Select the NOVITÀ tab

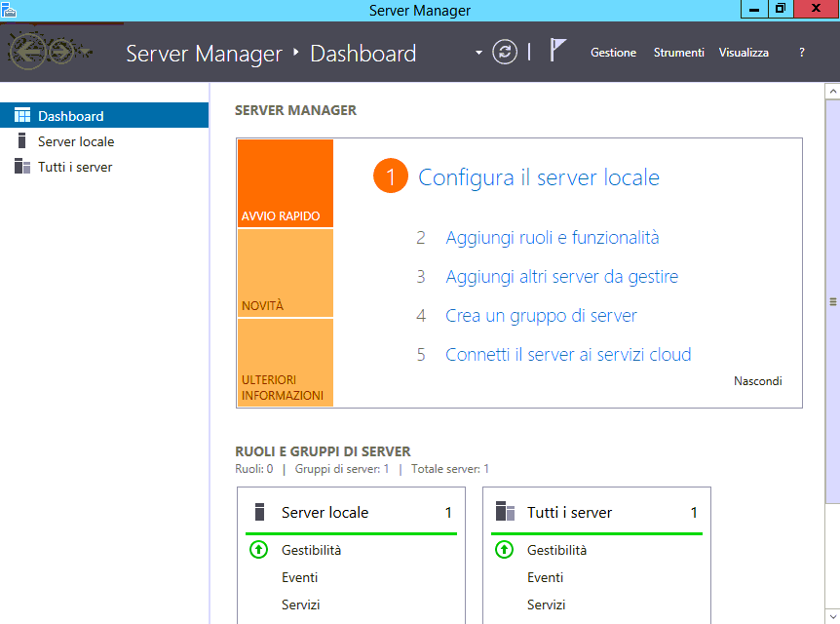click(x=286, y=273)
